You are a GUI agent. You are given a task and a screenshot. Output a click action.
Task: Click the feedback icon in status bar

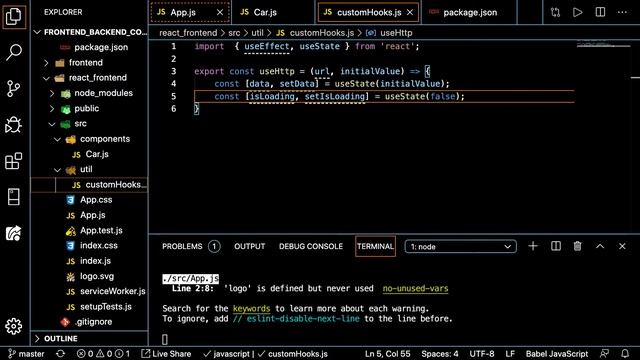(604, 354)
